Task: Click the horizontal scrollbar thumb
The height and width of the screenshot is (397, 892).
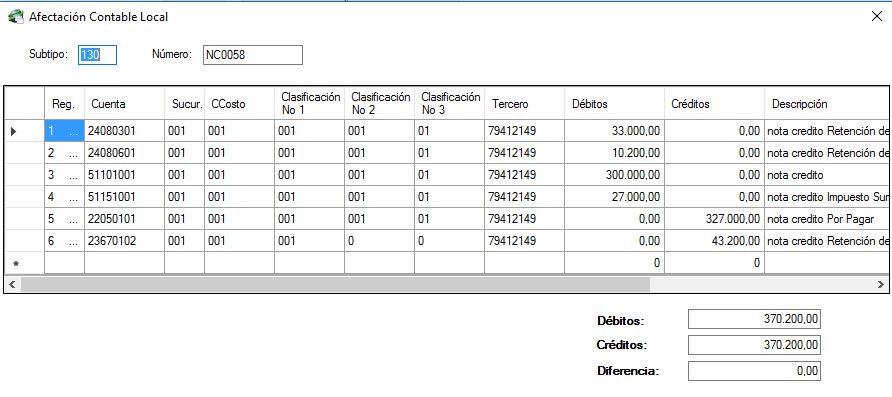Action: pyautogui.click(x=334, y=283)
